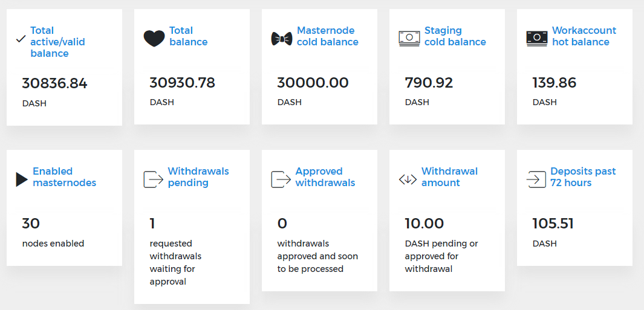
Task: Click the 105.51 DASH deposits value
Action: pyautogui.click(x=553, y=224)
